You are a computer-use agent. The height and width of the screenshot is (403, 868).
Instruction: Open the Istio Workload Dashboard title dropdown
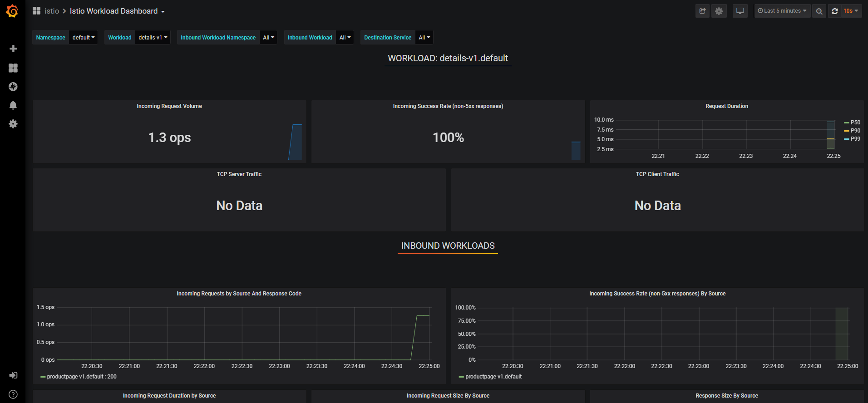click(117, 11)
